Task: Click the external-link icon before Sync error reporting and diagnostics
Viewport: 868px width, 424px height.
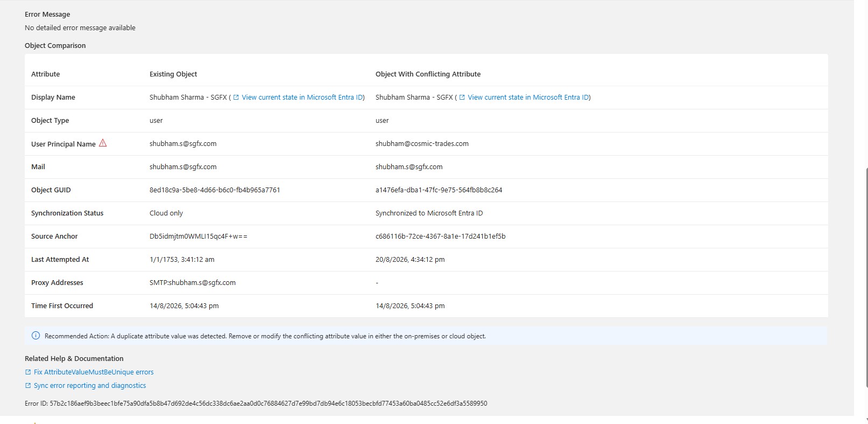Action: (28, 386)
